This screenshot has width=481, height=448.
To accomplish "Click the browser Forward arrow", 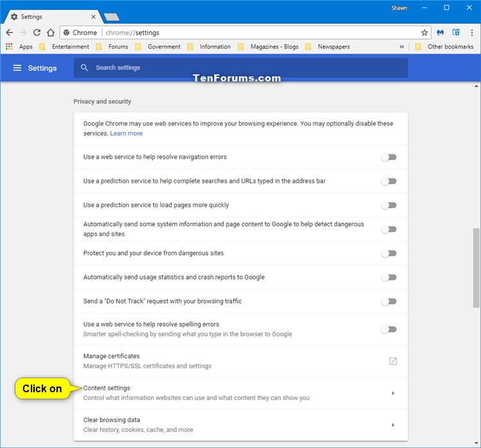I will tap(23, 33).
